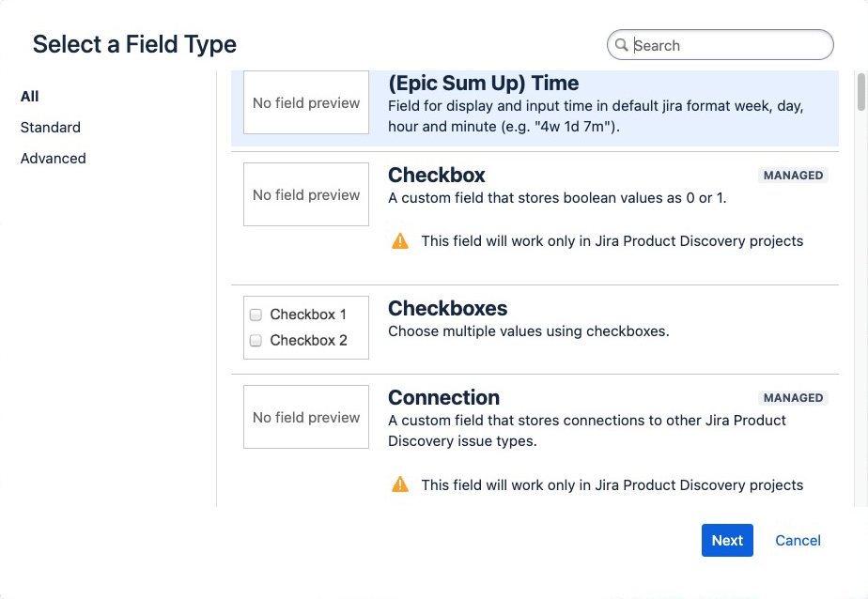Click the search magnifier icon
868x599 pixels.
pyautogui.click(x=621, y=45)
